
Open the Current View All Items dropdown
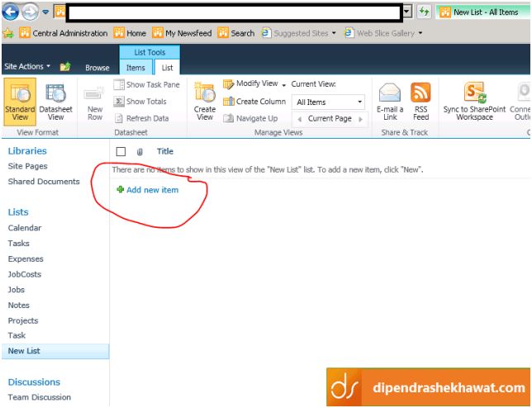pos(328,102)
